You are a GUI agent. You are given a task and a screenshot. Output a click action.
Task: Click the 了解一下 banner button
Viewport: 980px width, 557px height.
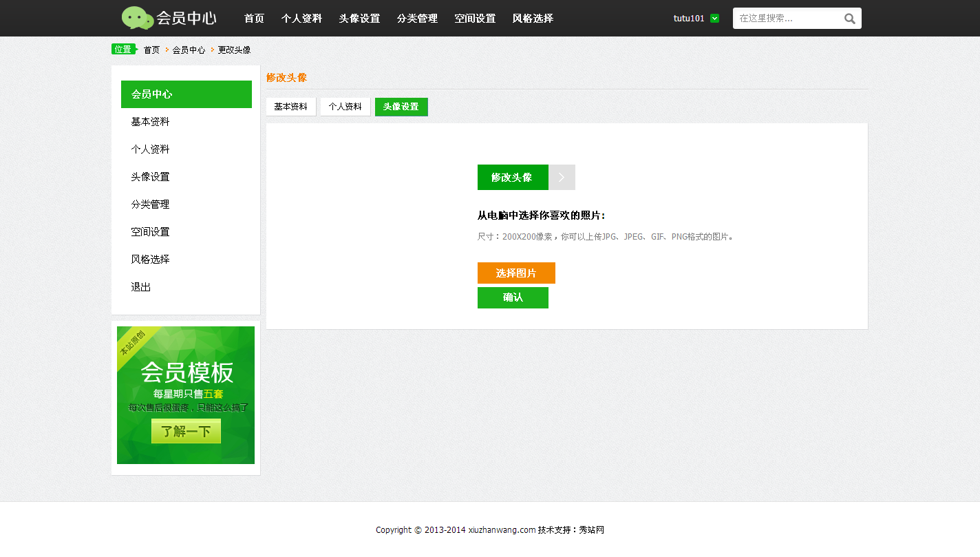(186, 432)
